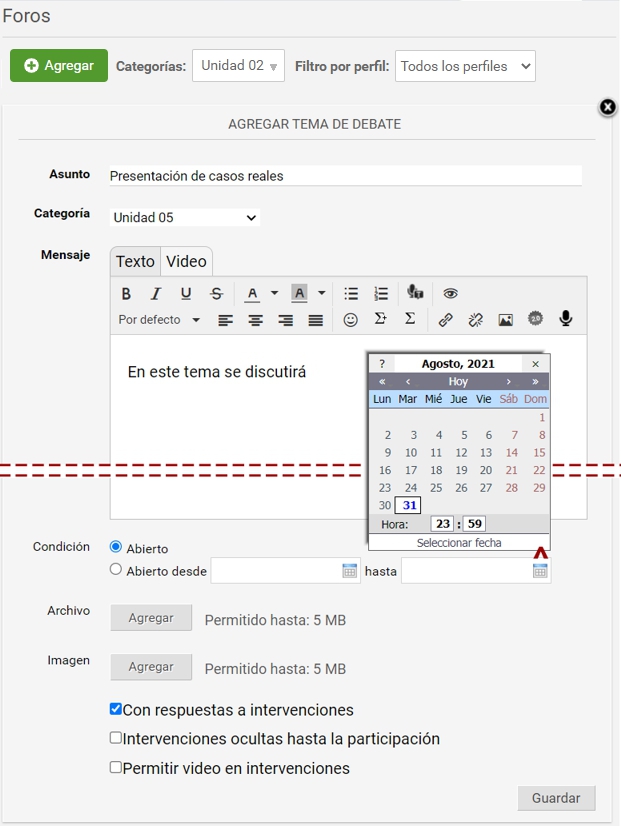Uncheck Con respuestas a intervenciones
Image resolution: width=621 pixels, height=826 pixels.
coord(116,709)
